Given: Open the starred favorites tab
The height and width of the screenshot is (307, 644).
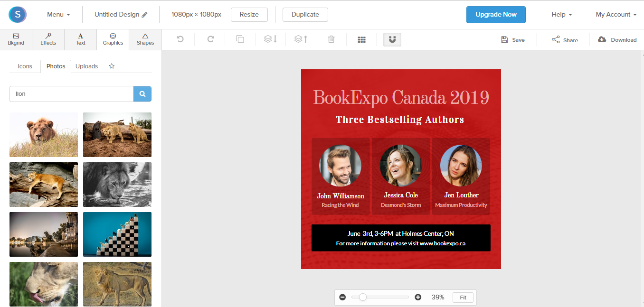Looking at the screenshot, I should [x=112, y=66].
